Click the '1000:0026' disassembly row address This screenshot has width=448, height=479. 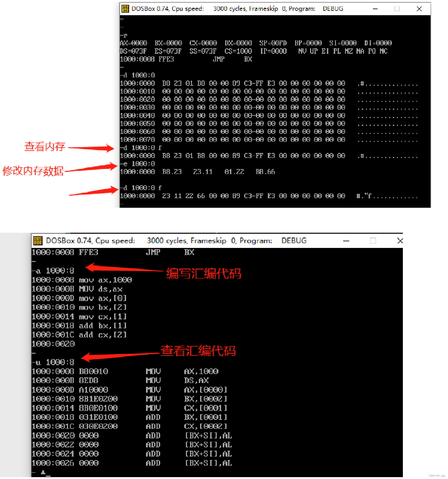[x=53, y=463]
